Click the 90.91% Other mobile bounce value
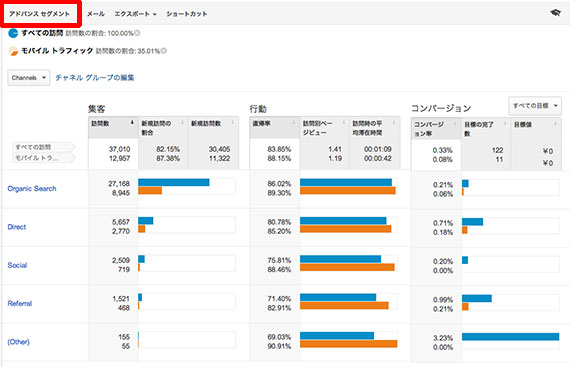Viewport: 570px width, 367px height. 279,346
